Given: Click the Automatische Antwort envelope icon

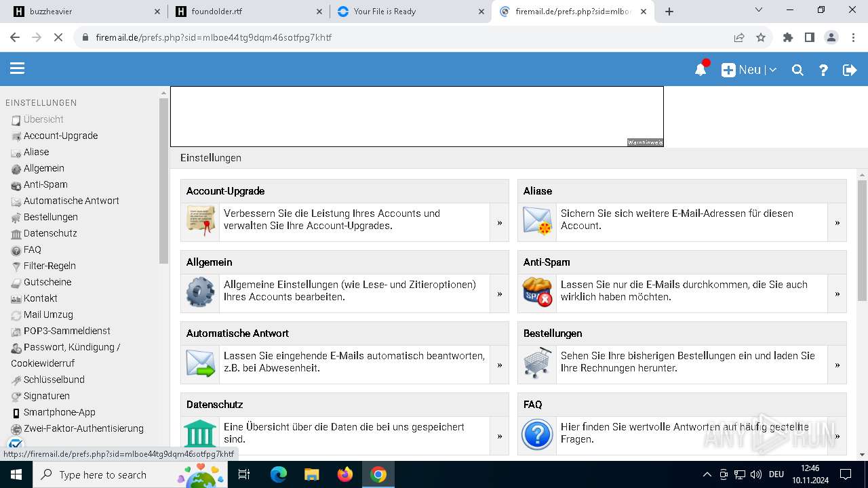Looking at the screenshot, I should [200, 363].
